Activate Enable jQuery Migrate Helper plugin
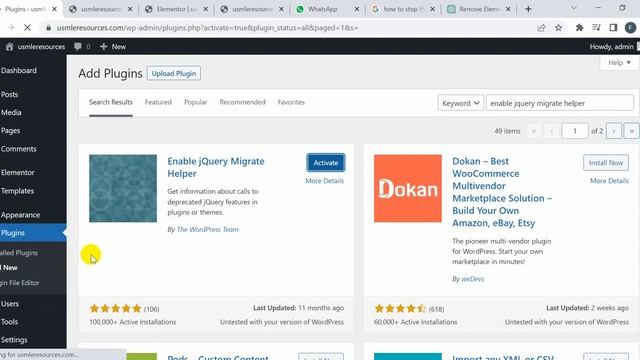This screenshot has height=360, width=640. pyautogui.click(x=326, y=162)
